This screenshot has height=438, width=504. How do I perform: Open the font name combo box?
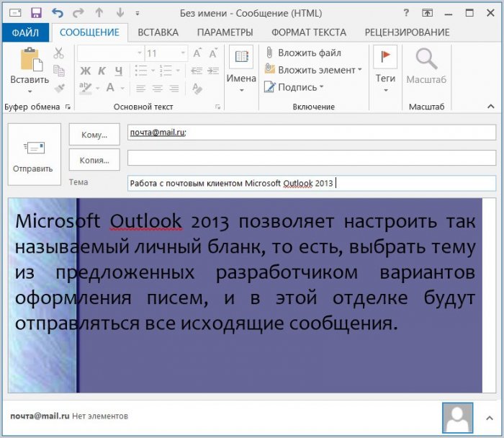(110, 53)
